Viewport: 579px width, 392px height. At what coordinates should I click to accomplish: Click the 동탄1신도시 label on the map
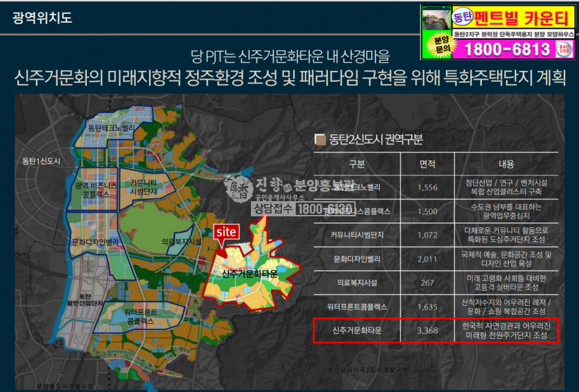(41, 161)
